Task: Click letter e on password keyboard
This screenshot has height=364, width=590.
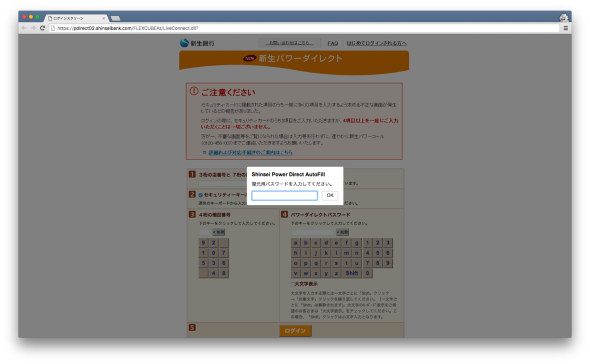Action: point(337,243)
